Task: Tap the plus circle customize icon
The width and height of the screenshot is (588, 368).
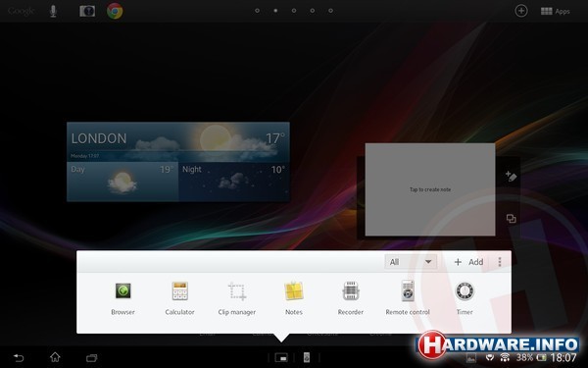Action: 521,11
